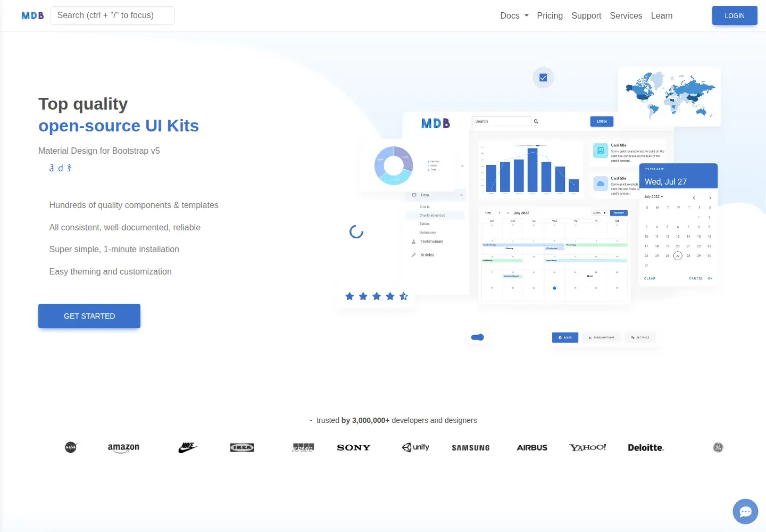Open the Support page
Image resolution: width=766 pixels, height=532 pixels.
pos(586,15)
